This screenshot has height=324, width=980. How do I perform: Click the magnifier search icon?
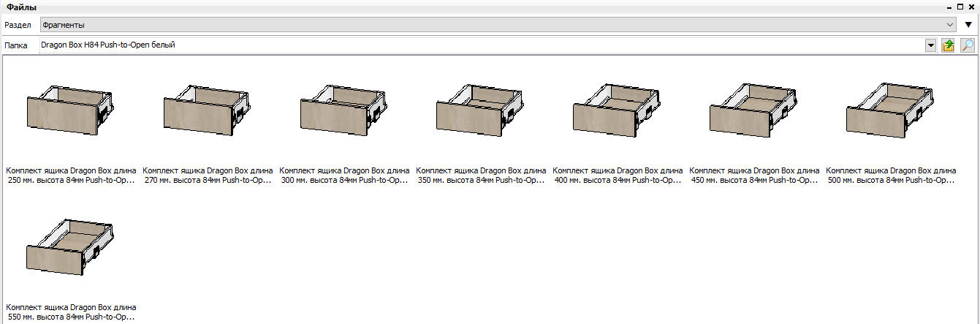[967, 45]
